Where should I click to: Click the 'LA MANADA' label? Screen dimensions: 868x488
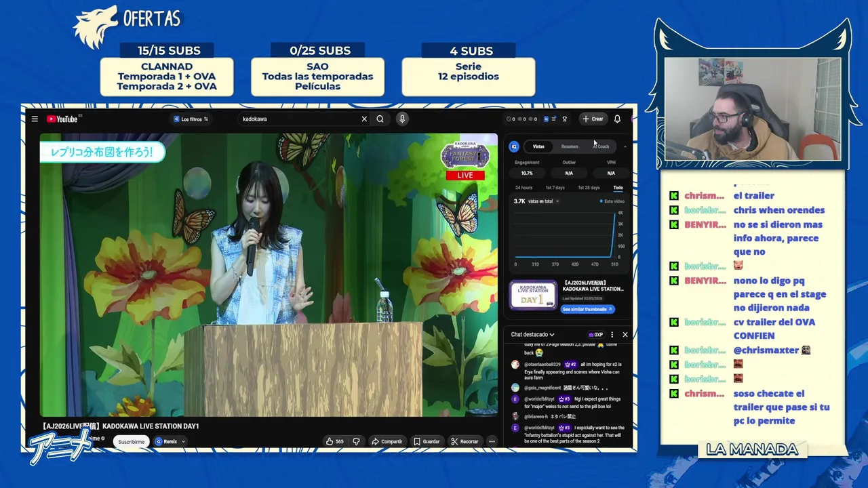pyautogui.click(x=752, y=449)
